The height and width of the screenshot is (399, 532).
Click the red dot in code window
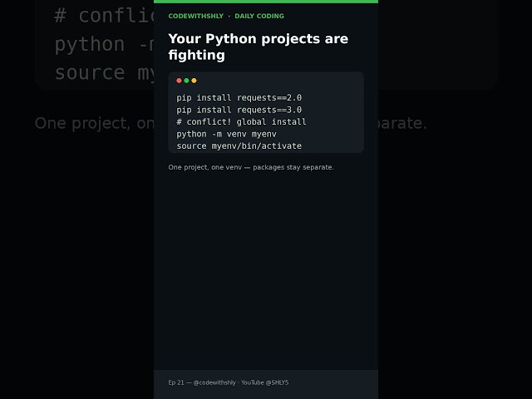tap(179, 81)
